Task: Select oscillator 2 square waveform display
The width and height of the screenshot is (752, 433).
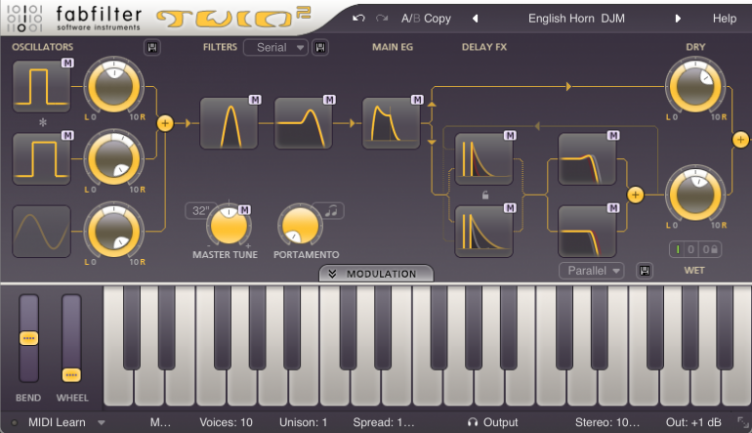Action: (41, 159)
